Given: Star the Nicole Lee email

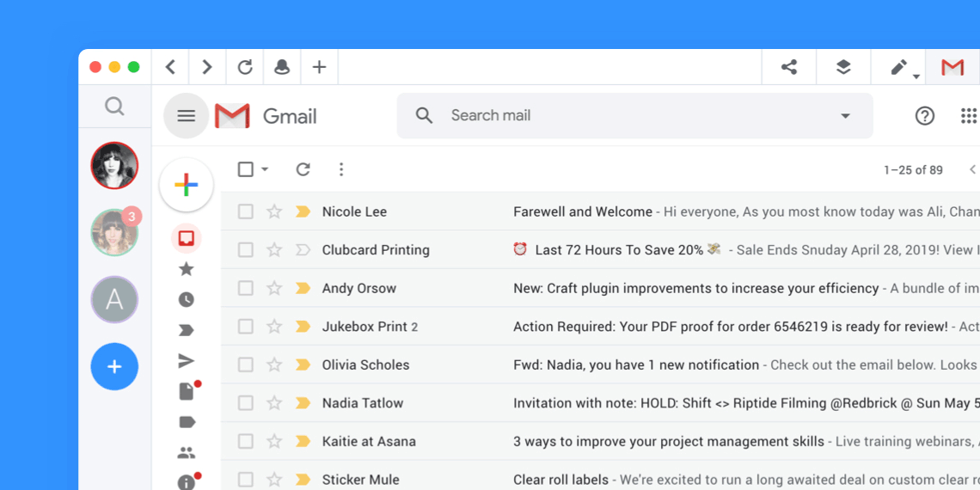Looking at the screenshot, I should click(x=274, y=211).
